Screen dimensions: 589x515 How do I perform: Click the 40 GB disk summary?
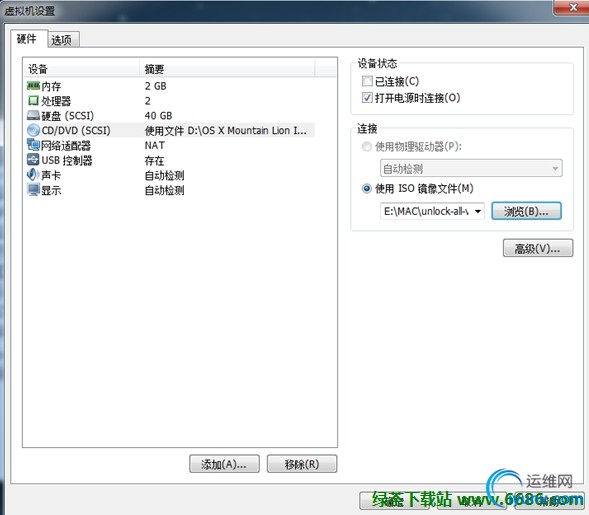tap(158, 116)
